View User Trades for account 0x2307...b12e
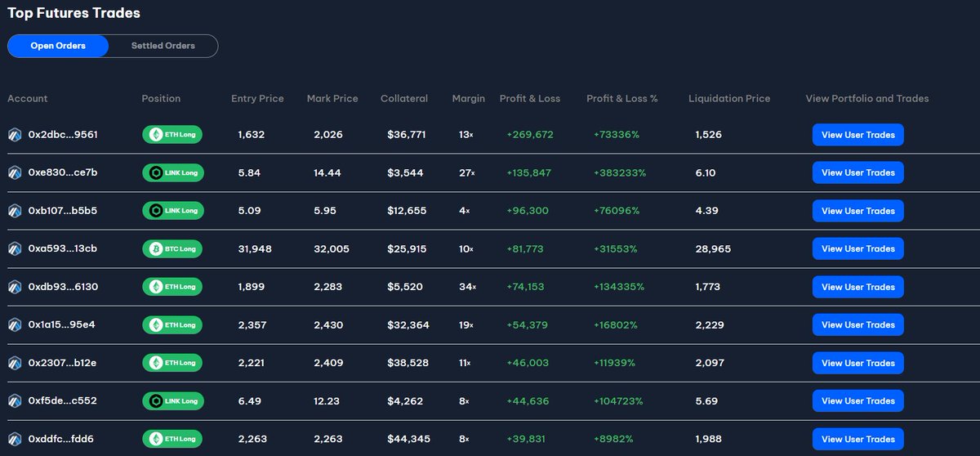 [857, 363]
